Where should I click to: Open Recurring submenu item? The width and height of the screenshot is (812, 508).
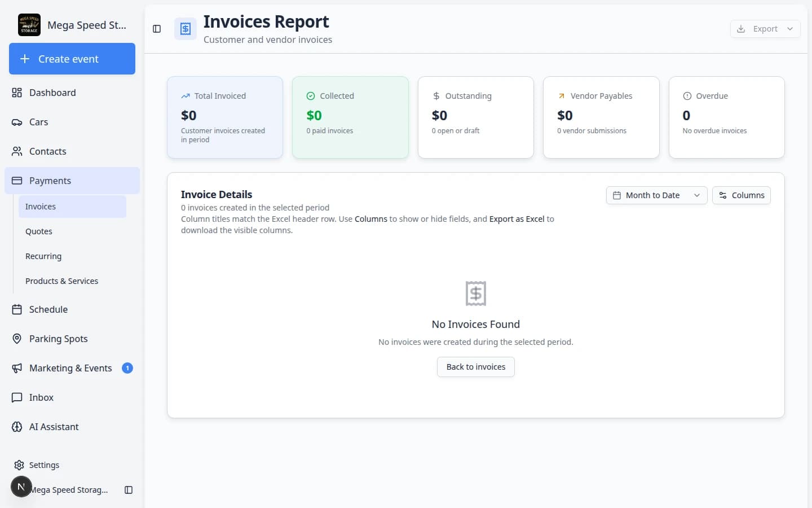[x=72, y=256]
